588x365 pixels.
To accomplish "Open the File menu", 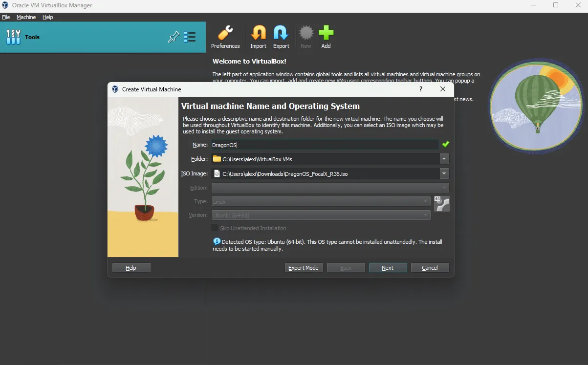I will click(6, 17).
